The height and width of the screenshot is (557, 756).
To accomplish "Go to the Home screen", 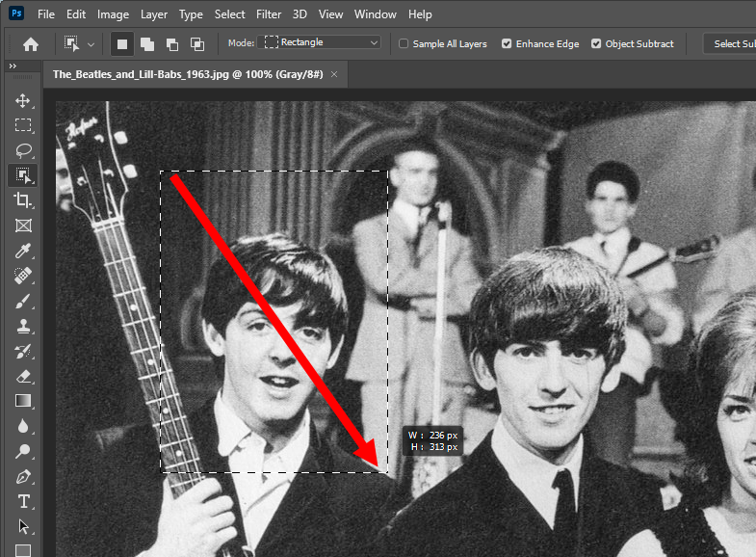I will [31, 44].
